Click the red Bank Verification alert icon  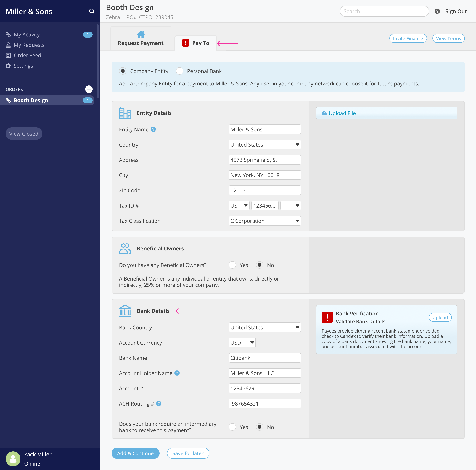(x=327, y=317)
